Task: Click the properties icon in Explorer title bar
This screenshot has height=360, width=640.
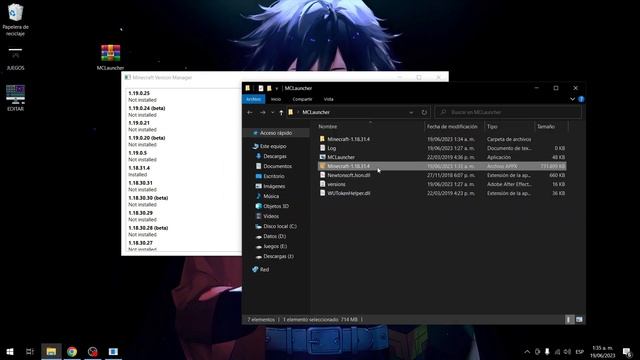Action: pos(260,88)
